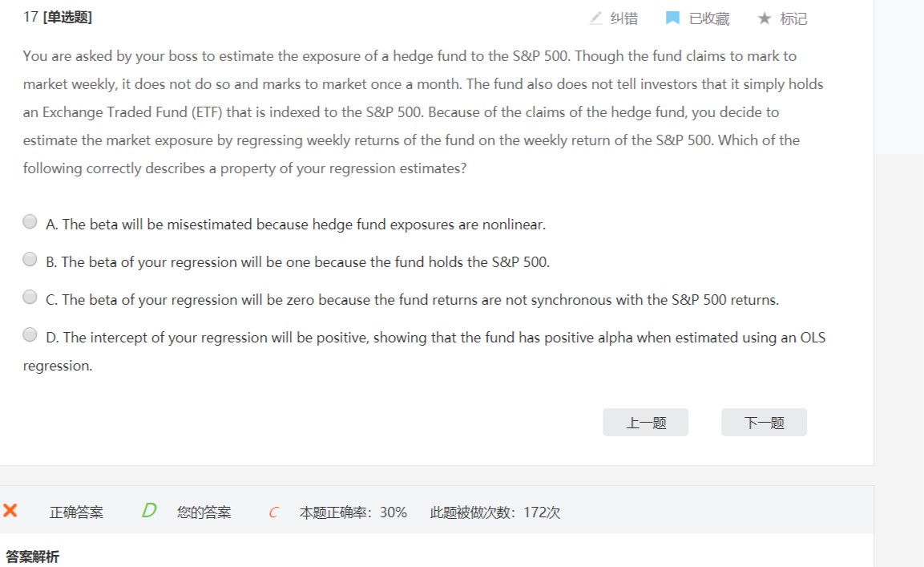This screenshot has width=924, height=567.
Task: Go back with the 上一题 button
Action: (645, 423)
